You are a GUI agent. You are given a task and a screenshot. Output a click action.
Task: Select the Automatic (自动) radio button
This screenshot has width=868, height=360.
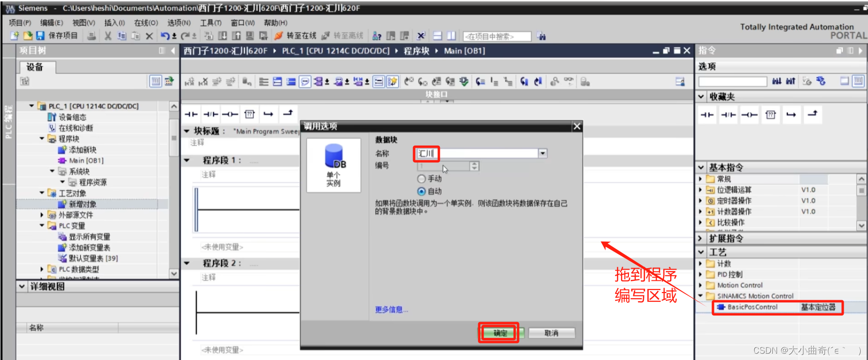tap(421, 191)
